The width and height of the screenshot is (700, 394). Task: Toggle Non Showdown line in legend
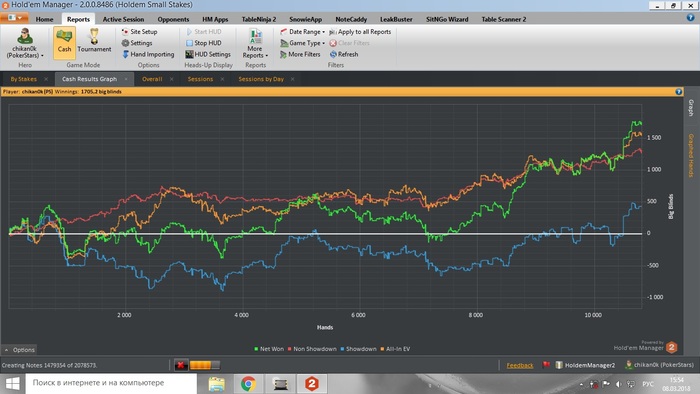pyautogui.click(x=312, y=349)
